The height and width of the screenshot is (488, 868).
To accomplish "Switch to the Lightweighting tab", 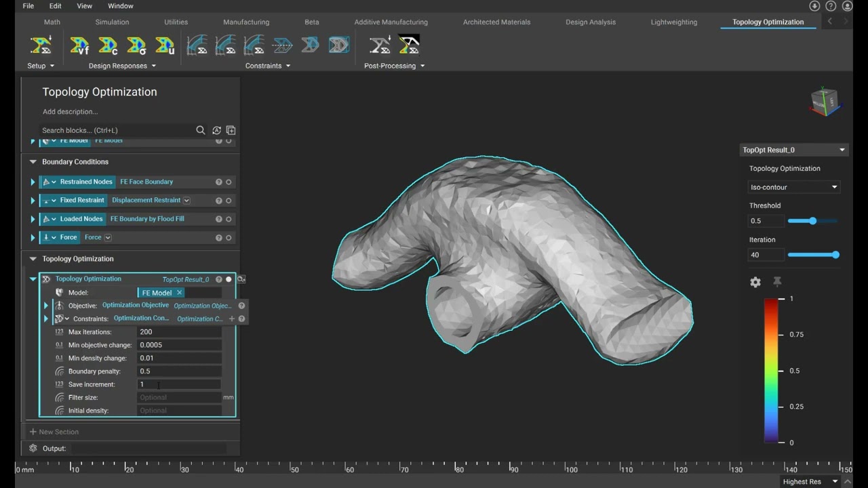I will tap(673, 22).
